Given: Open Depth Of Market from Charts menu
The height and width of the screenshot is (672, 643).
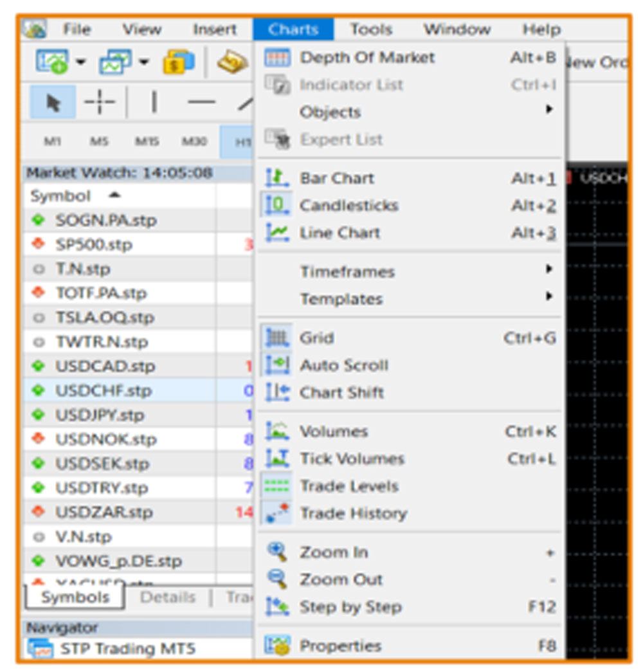Looking at the screenshot, I should click(410, 57).
